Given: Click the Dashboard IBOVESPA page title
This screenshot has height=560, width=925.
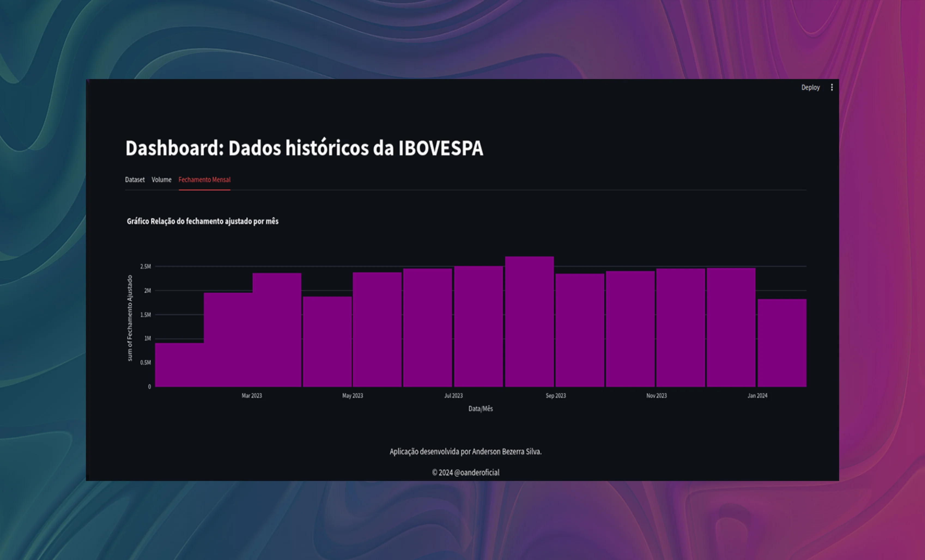Looking at the screenshot, I should [304, 148].
